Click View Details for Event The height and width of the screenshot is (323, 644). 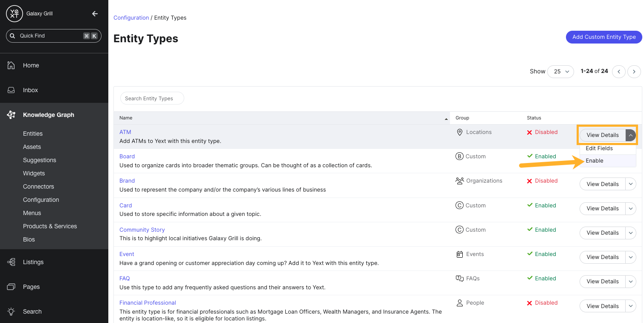(x=603, y=257)
